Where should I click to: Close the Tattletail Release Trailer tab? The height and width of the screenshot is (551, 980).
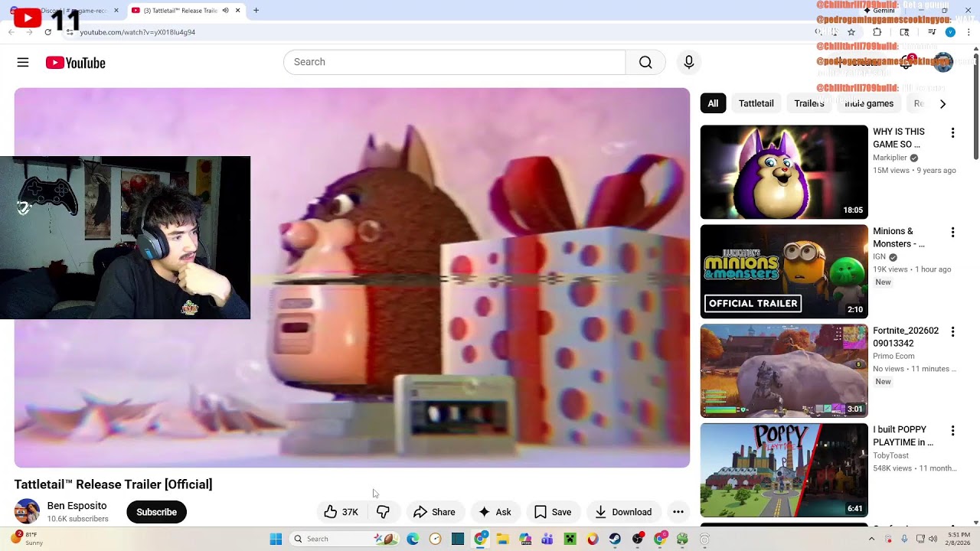click(237, 11)
